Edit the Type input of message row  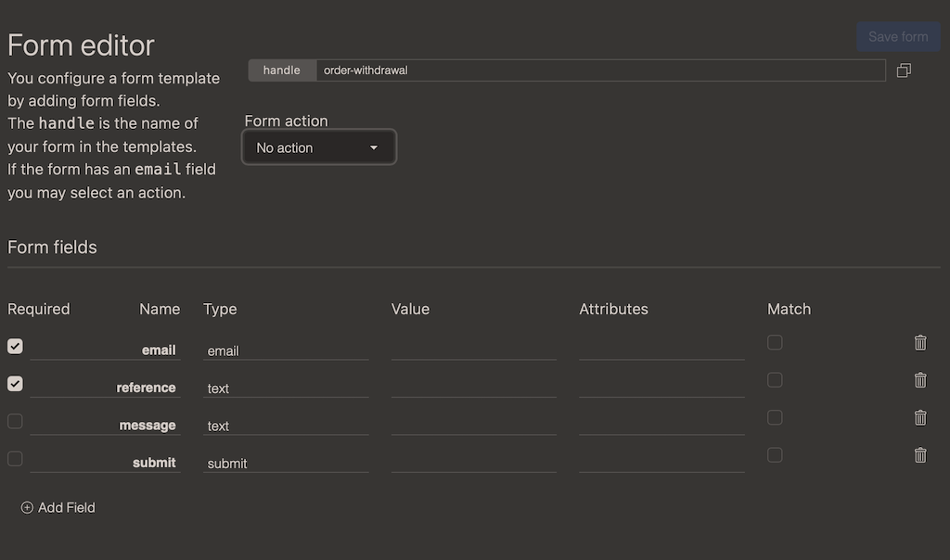coord(286,426)
